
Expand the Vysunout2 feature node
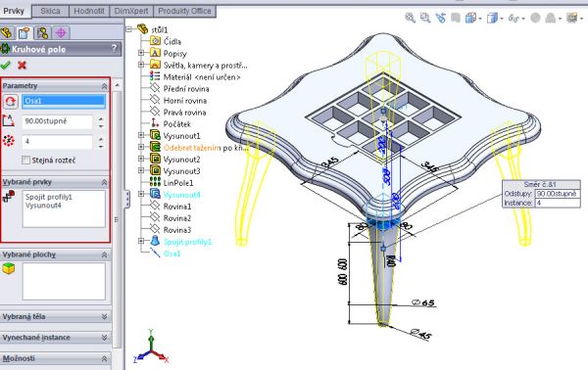coord(141,159)
